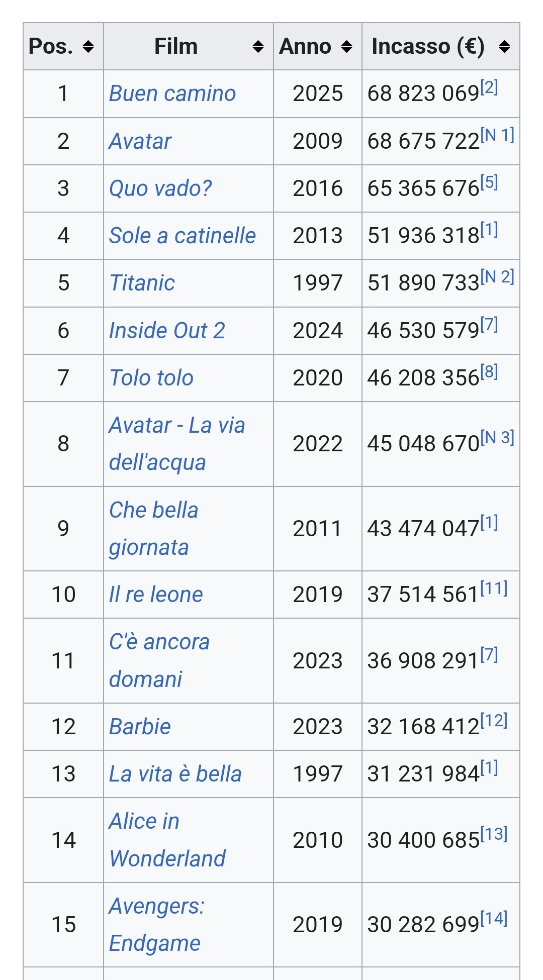Follow the Il re leone link
This screenshot has width=543, height=980.
156,595
